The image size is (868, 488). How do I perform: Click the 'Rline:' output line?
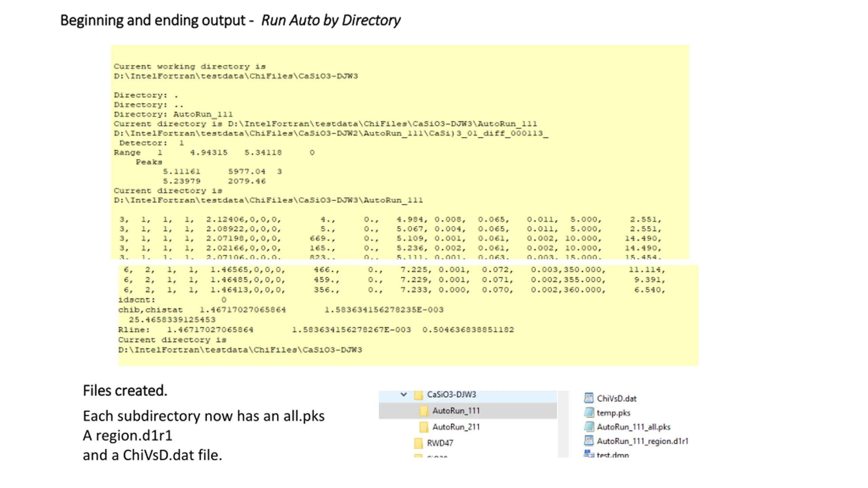tap(316, 330)
